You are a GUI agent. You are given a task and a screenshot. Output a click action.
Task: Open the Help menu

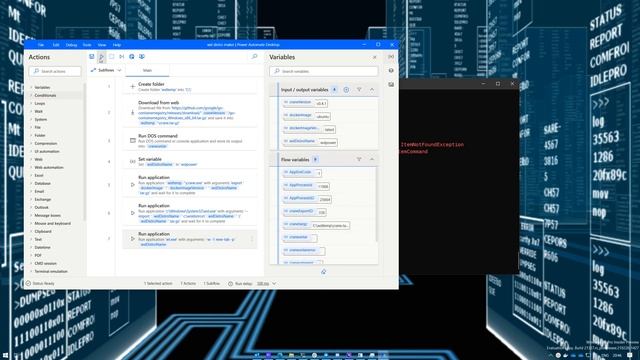(x=117, y=45)
